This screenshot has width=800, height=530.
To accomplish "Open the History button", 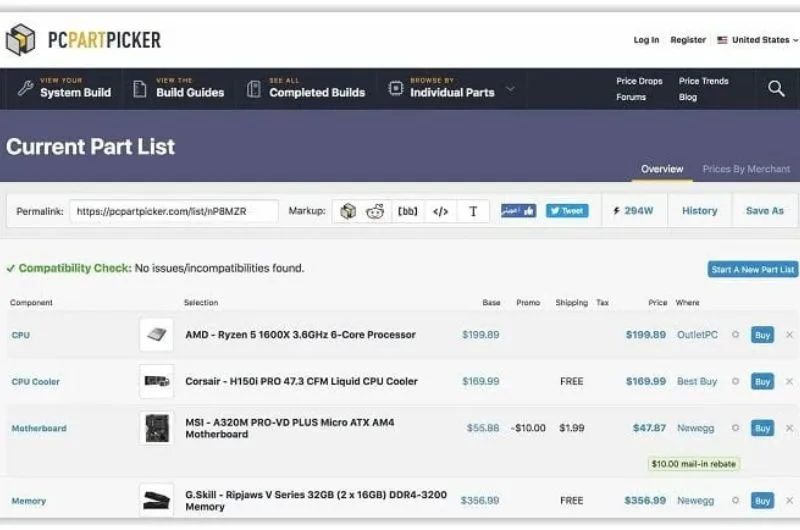I will point(699,211).
